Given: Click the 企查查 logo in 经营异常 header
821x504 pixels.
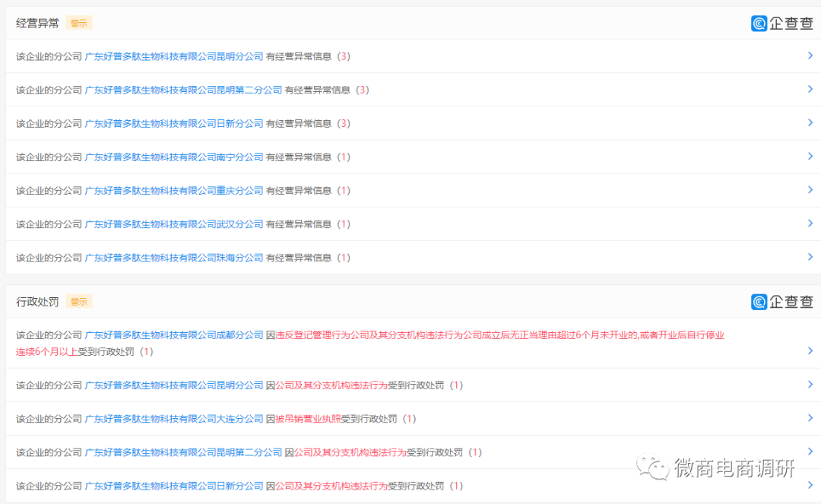Looking at the screenshot, I should point(781,23).
